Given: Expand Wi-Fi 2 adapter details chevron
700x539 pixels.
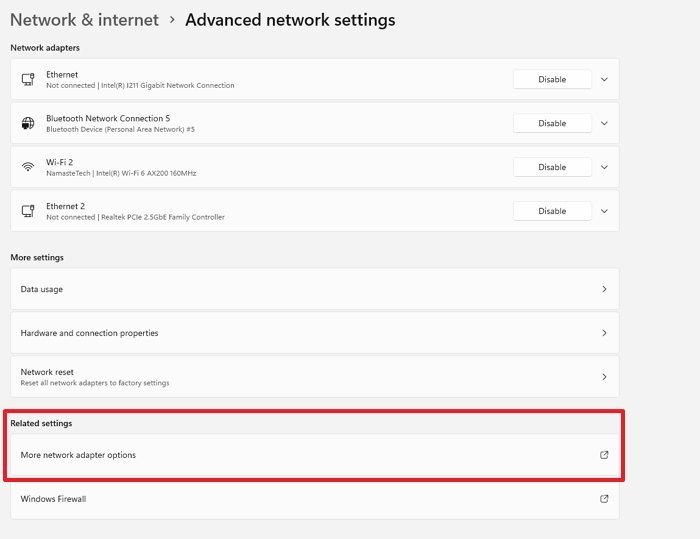Looking at the screenshot, I should [x=604, y=167].
